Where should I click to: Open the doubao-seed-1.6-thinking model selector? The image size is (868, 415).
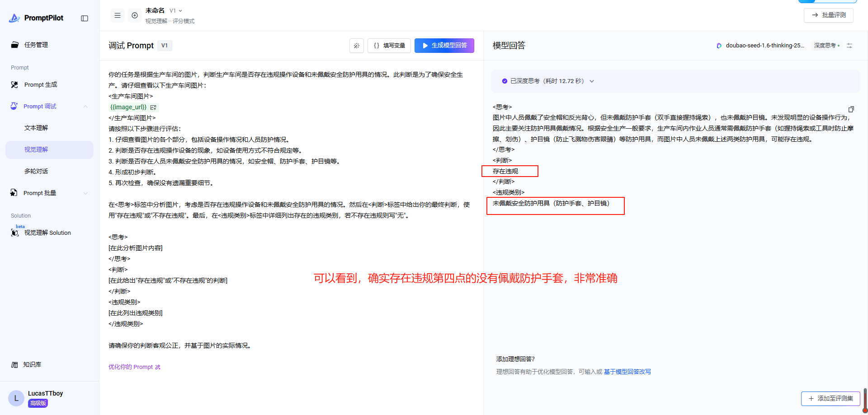point(761,46)
